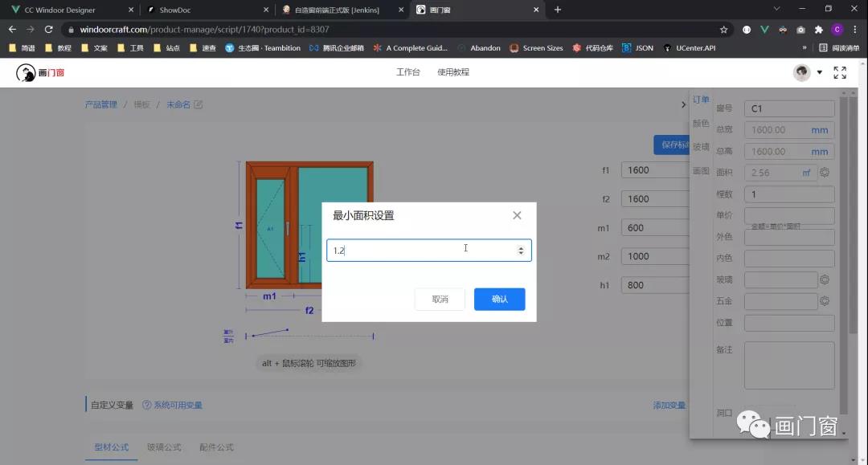Click the 产品管理 breadcrumb link

(x=101, y=104)
